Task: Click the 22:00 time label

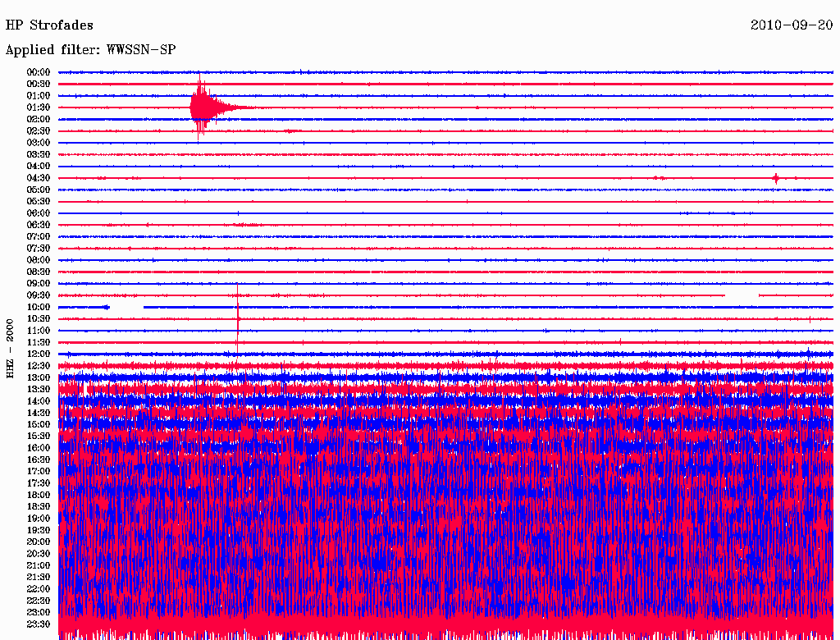Action: click(x=39, y=589)
